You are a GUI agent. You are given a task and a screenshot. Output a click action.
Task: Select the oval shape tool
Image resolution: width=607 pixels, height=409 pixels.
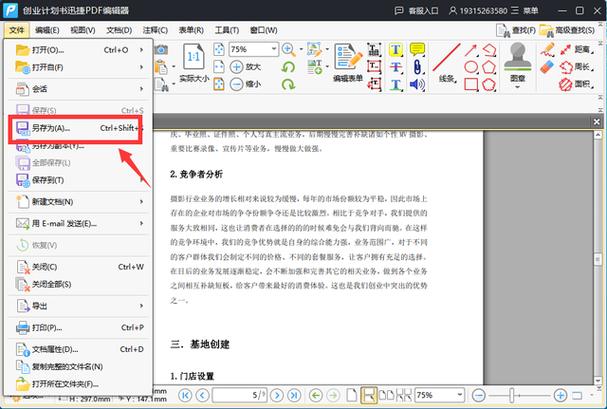tap(471, 67)
